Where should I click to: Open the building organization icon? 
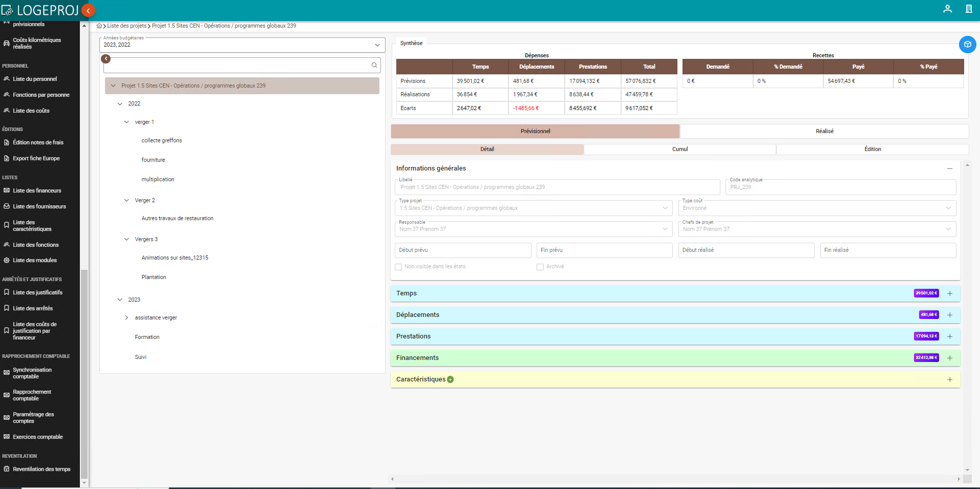point(968,9)
